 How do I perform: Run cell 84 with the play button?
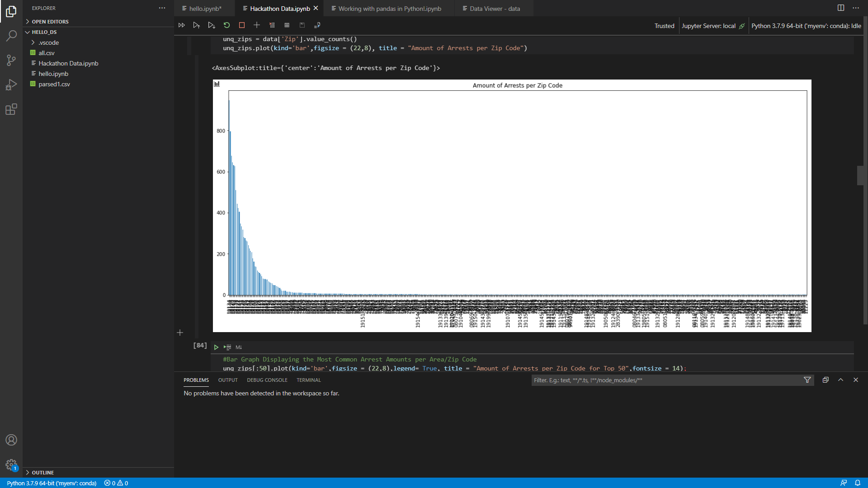pos(216,347)
